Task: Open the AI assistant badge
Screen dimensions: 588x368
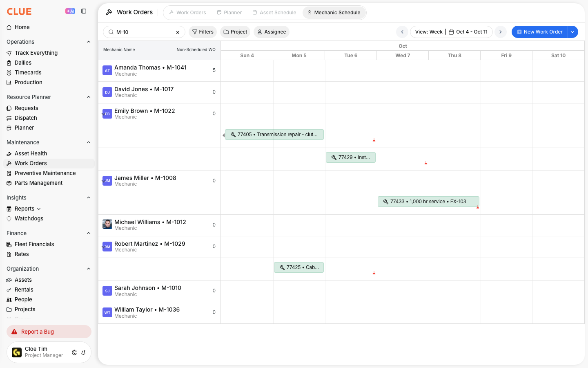Action: click(70, 11)
